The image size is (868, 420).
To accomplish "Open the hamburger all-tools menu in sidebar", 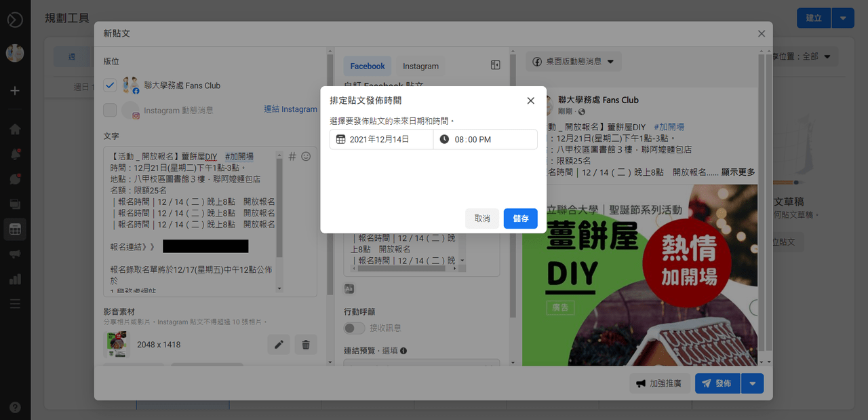I will [x=15, y=304].
